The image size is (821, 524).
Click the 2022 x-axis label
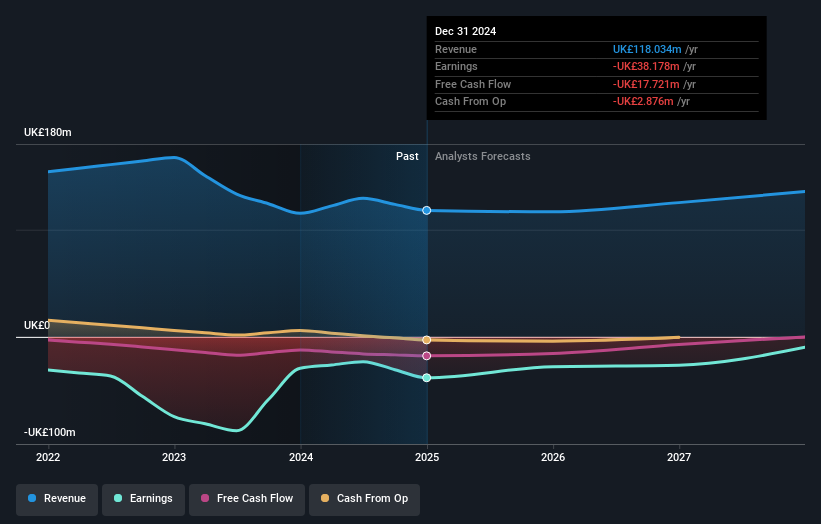pos(48,458)
